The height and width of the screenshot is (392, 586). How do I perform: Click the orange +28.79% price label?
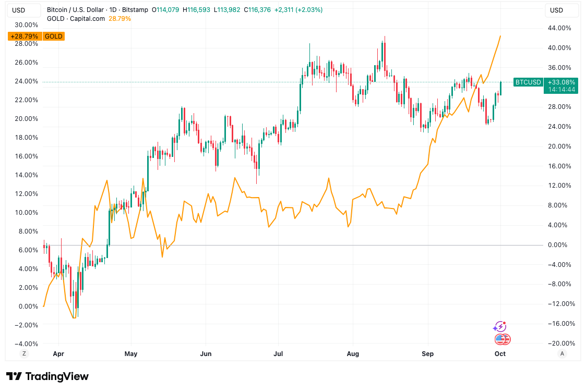click(x=25, y=36)
